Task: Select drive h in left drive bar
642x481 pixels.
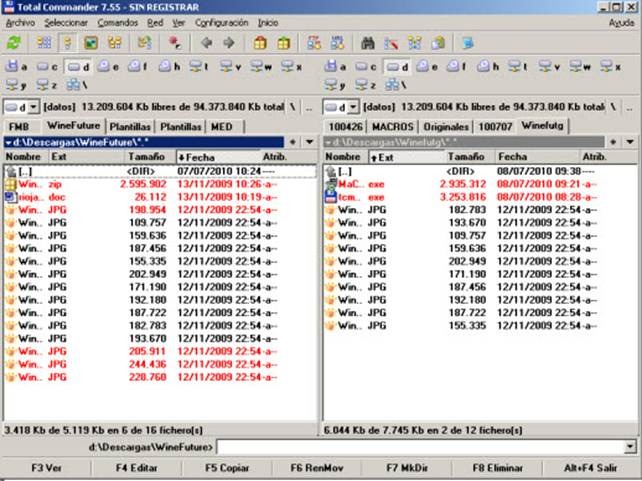Action: click(170, 66)
